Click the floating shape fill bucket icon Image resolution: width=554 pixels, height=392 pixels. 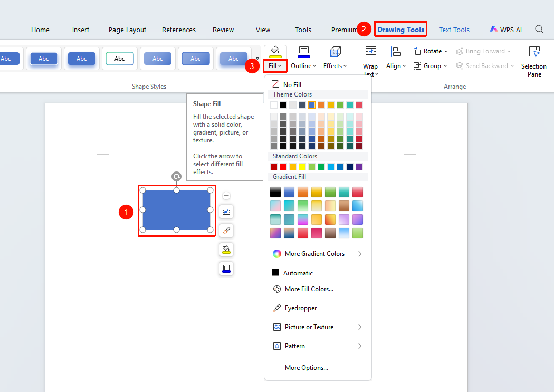tap(226, 250)
